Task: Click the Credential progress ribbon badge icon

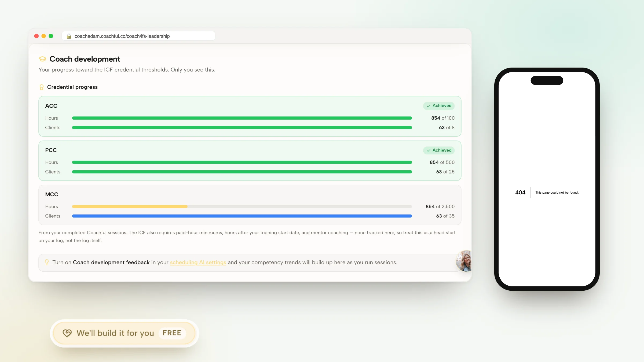Action: [x=42, y=87]
